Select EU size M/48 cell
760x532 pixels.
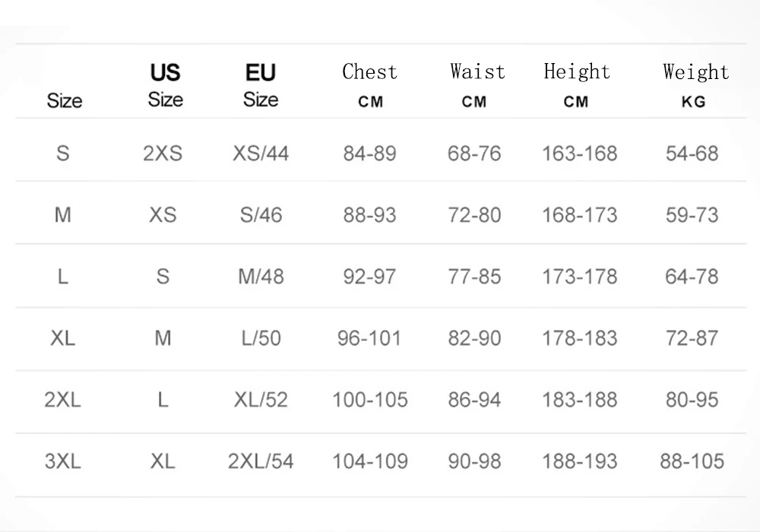261,277
